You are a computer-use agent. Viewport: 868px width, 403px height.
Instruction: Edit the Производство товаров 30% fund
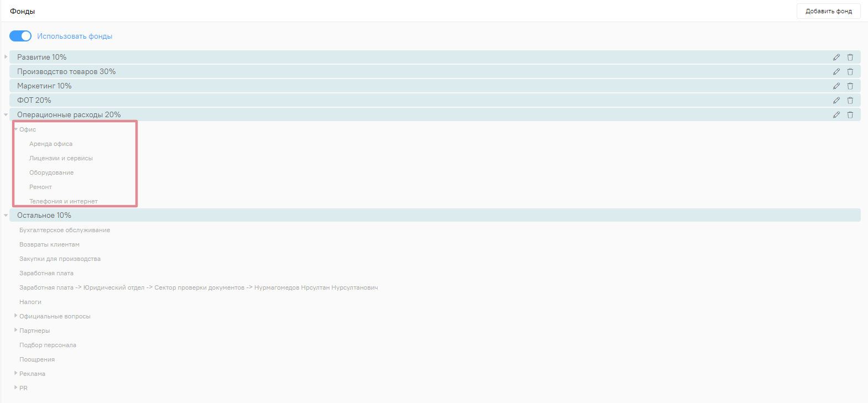[836, 72]
